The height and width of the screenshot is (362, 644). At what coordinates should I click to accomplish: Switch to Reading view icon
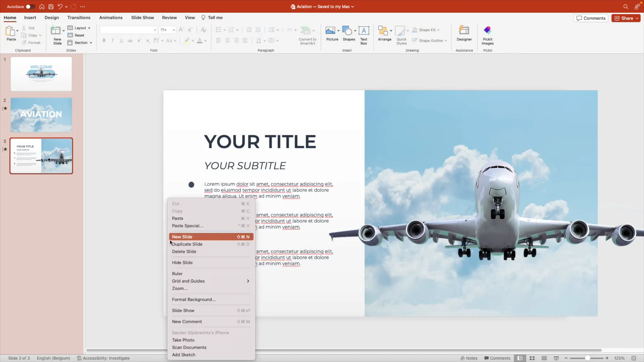pyautogui.click(x=544, y=358)
